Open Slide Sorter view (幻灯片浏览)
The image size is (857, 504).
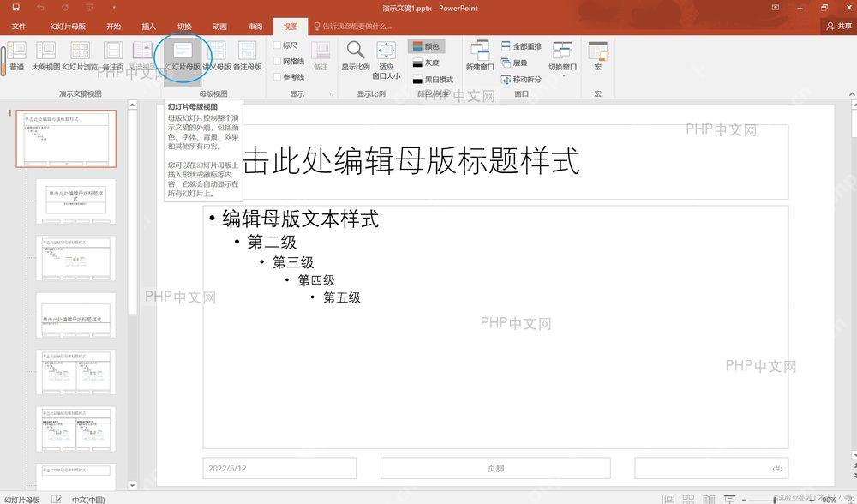pyautogui.click(x=80, y=57)
